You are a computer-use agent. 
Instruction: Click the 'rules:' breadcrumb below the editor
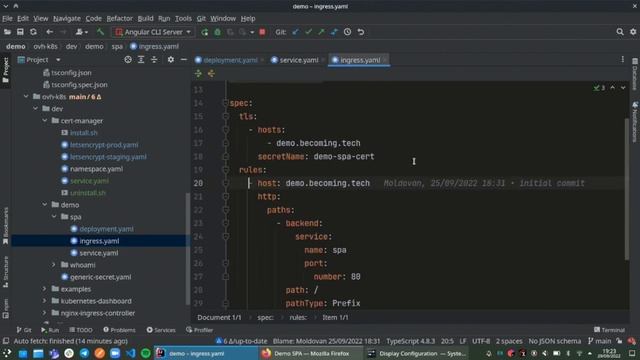[298, 317]
